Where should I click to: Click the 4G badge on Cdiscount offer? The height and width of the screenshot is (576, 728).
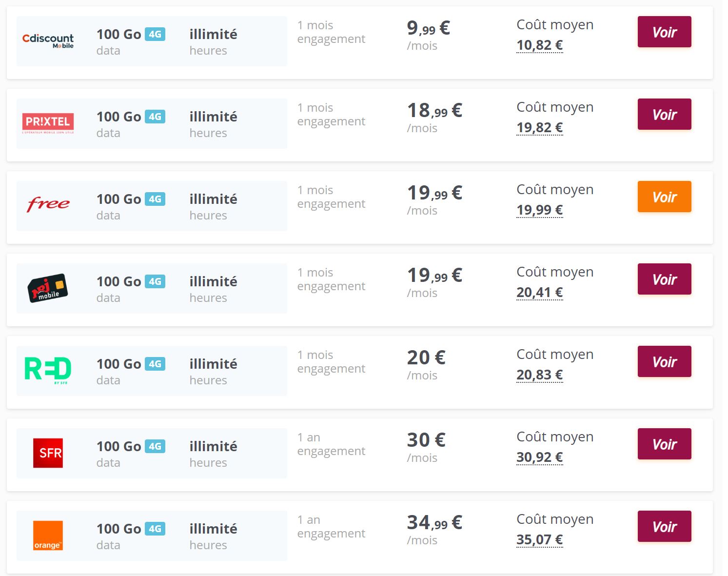155,34
